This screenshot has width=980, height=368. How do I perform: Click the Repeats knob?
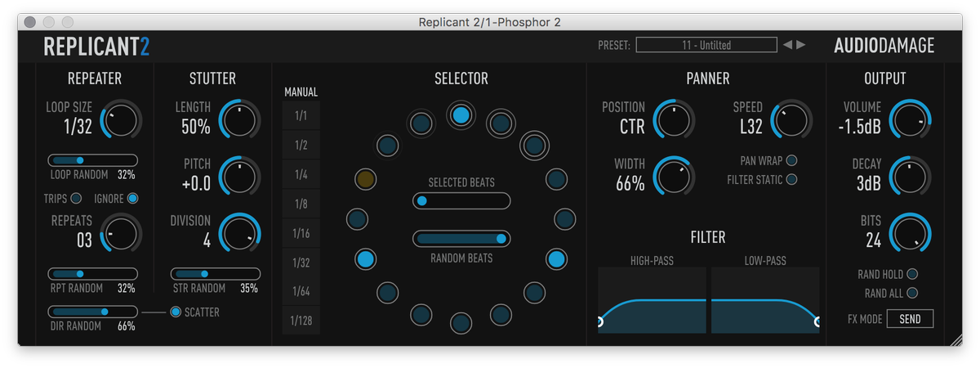(121, 234)
